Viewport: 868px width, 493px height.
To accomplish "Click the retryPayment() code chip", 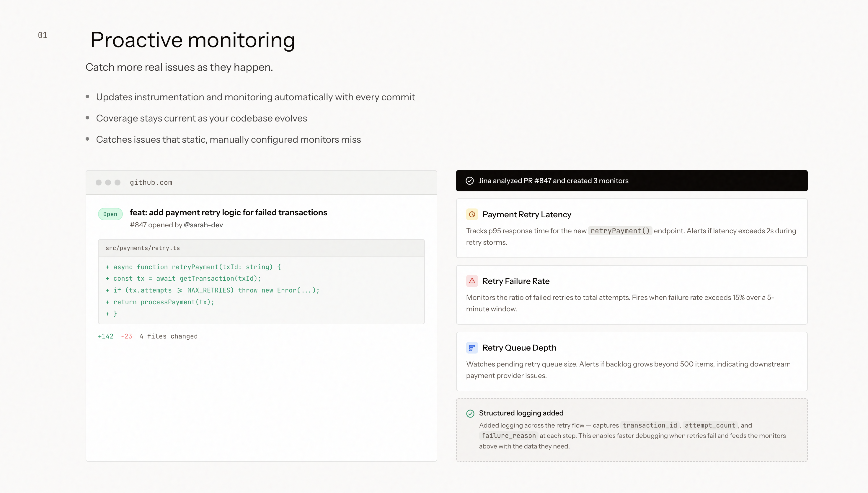I will click(x=620, y=231).
